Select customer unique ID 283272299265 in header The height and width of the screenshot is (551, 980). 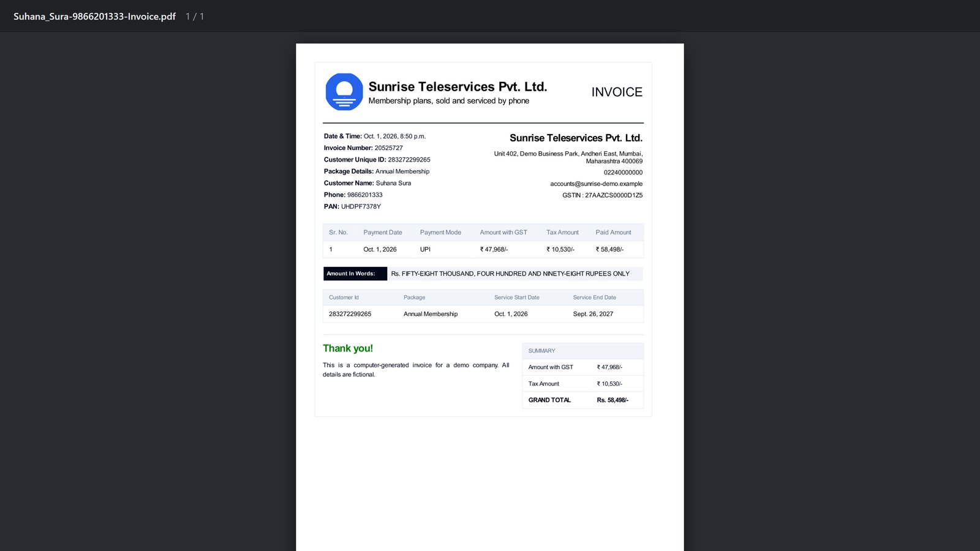coord(409,160)
